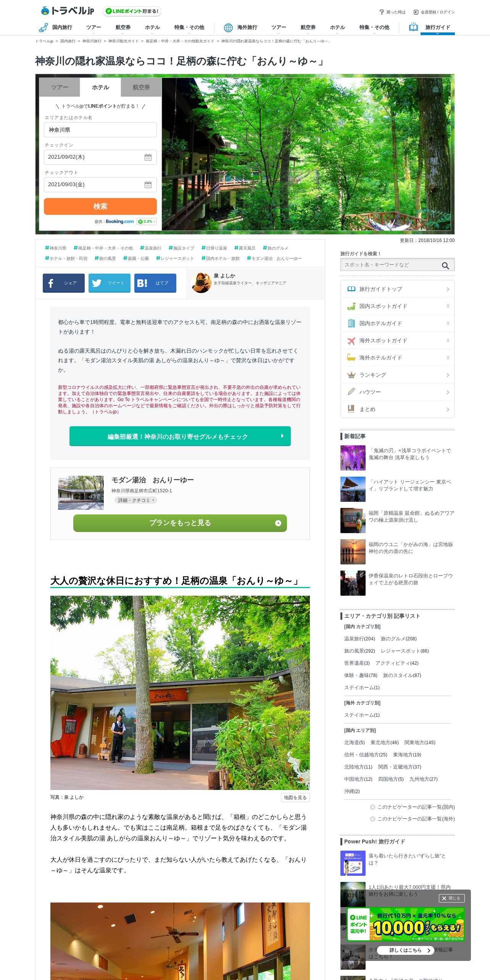
Task: Open the LINEポイント貯まる banner
Action: [x=132, y=11]
